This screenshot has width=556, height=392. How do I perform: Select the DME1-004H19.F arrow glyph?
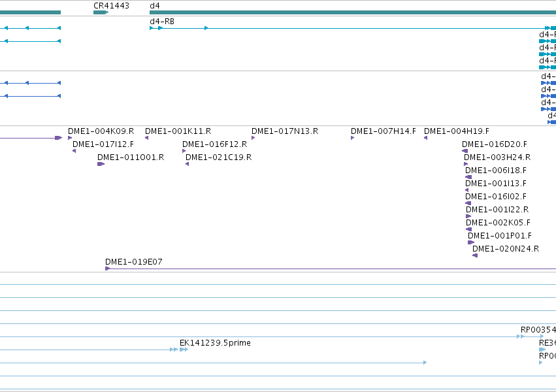click(x=425, y=138)
